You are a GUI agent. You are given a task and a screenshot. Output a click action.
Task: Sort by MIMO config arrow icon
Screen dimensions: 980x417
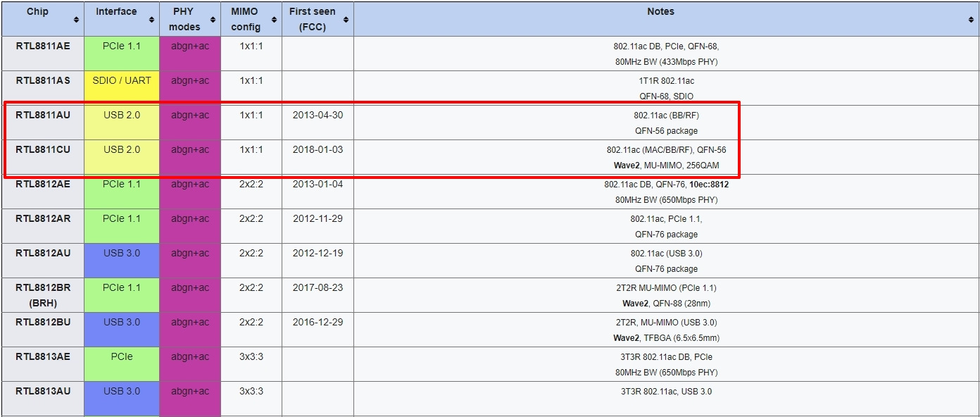point(274,20)
